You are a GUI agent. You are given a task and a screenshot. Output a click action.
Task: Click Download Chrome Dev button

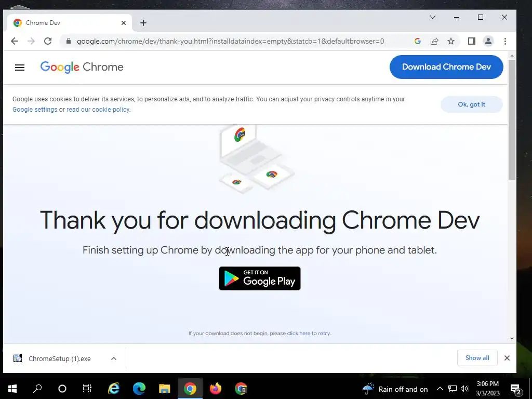pos(446,67)
